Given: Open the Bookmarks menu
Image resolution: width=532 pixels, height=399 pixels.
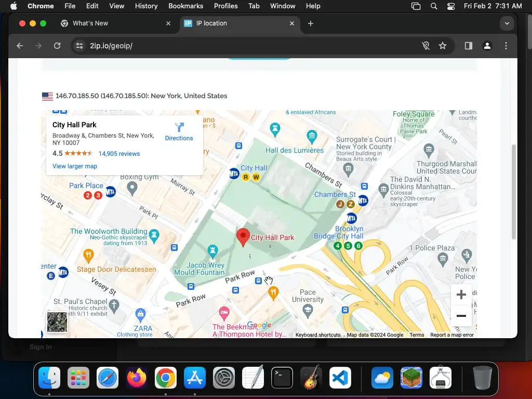Looking at the screenshot, I should click(x=185, y=6).
